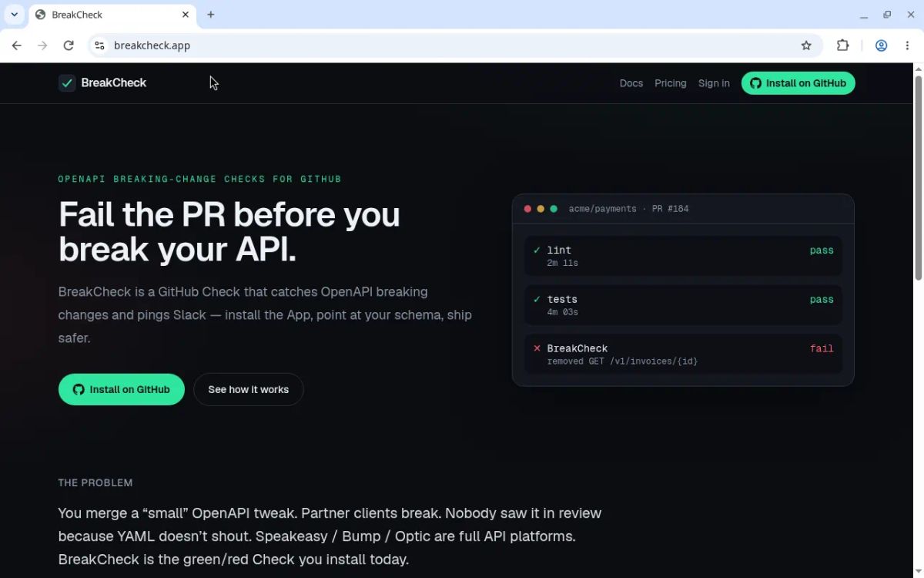Click the tests check row
The width and height of the screenshot is (924, 578).
pos(683,305)
